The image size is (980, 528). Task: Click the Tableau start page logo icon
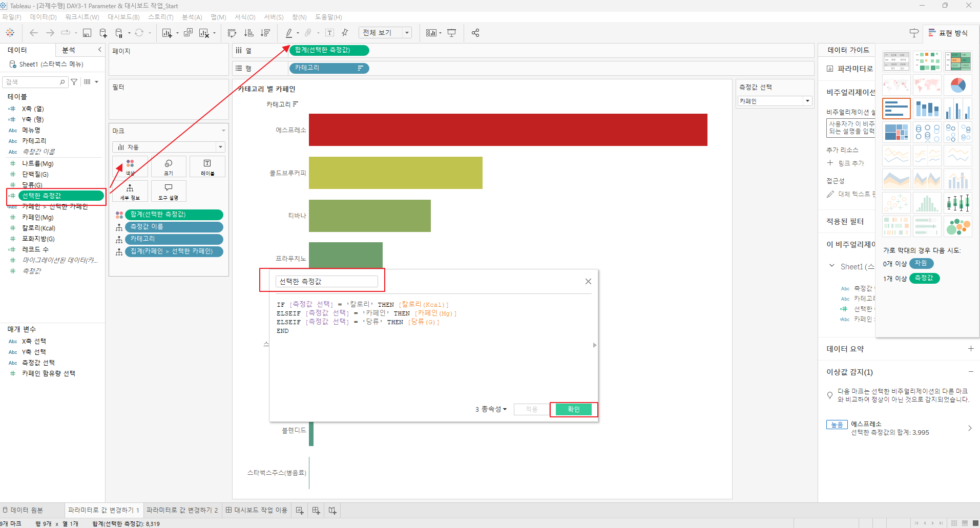point(10,33)
